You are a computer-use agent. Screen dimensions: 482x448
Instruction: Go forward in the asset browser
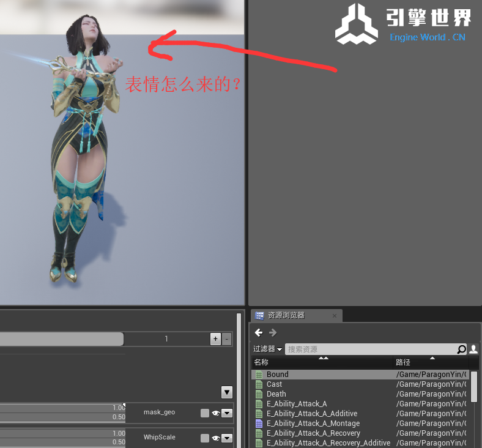(x=273, y=332)
